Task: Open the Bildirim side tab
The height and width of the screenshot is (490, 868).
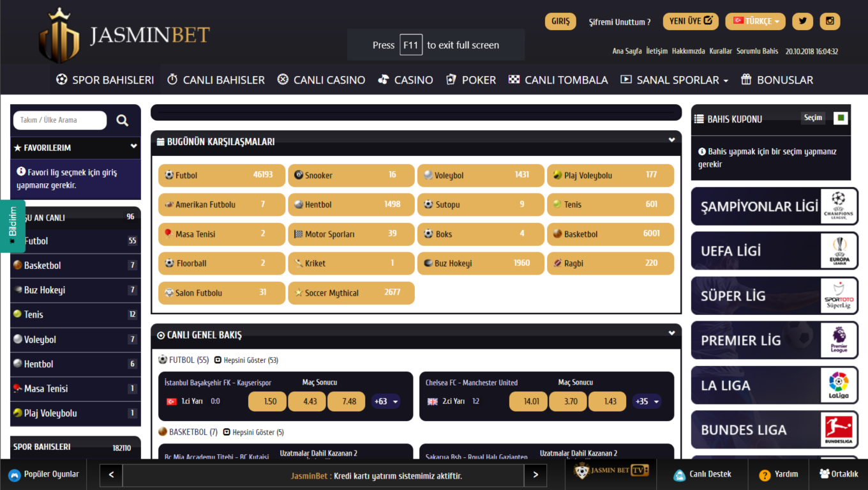Action: click(13, 226)
